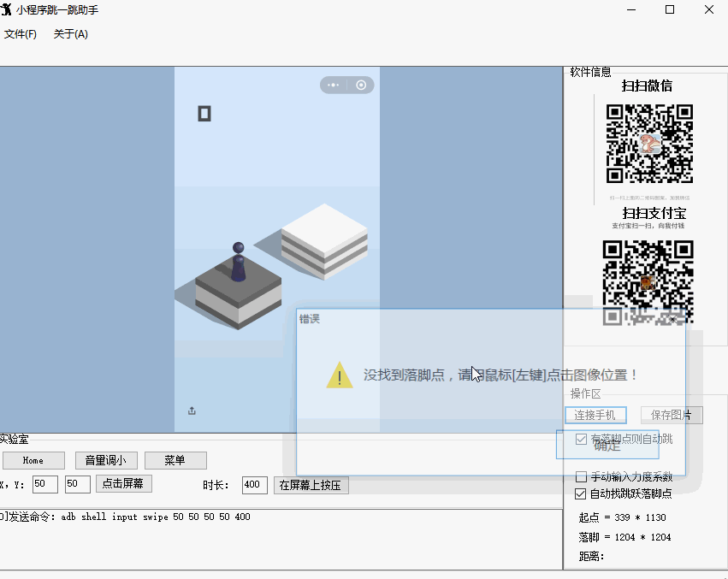
Task: Click the 没找到落脚点 error message text
Action: pyautogui.click(x=500, y=375)
